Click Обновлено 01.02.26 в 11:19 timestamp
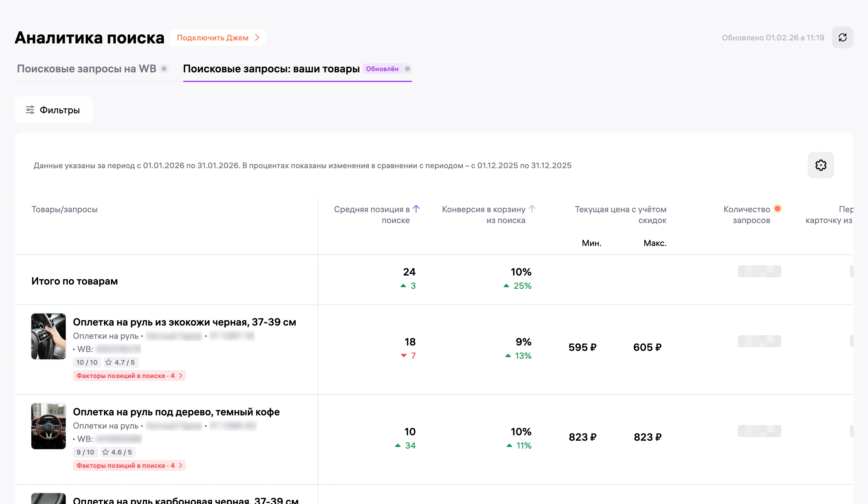The height and width of the screenshot is (504, 868). (x=773, y=38)
